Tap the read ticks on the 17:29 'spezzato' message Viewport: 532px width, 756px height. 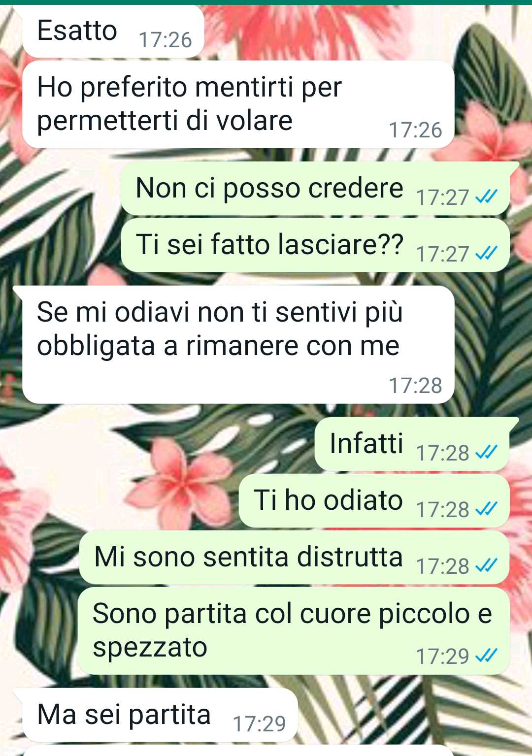coord(486,656)
